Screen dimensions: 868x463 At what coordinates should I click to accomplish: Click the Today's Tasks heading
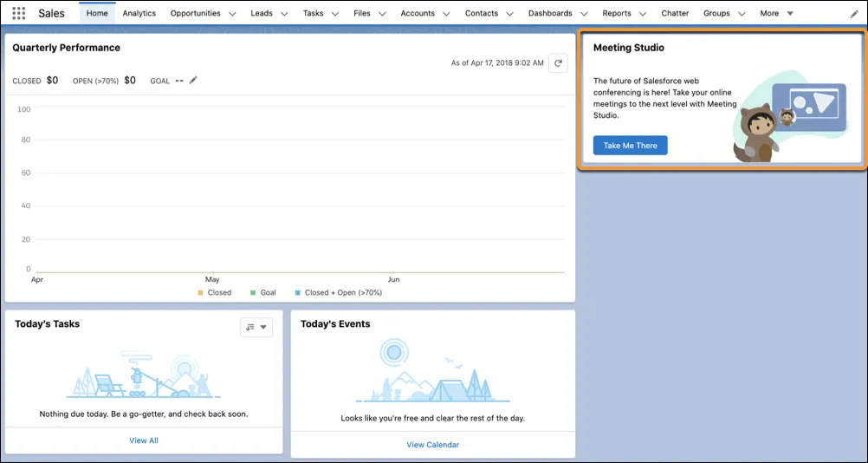47,324
